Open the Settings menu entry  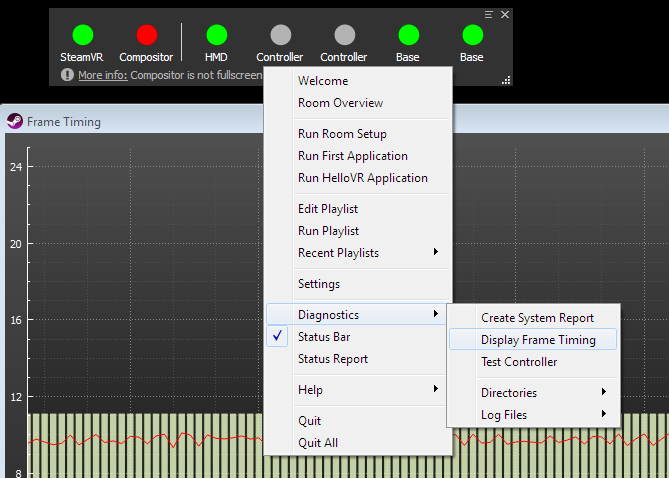pyautogui.click(x=358, y=284)
